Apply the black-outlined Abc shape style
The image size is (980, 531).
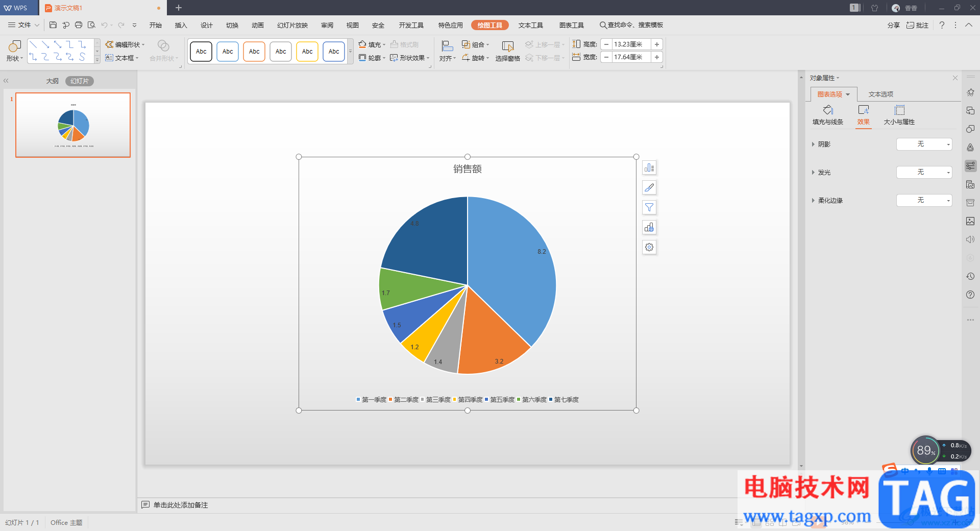click(201, 52)
